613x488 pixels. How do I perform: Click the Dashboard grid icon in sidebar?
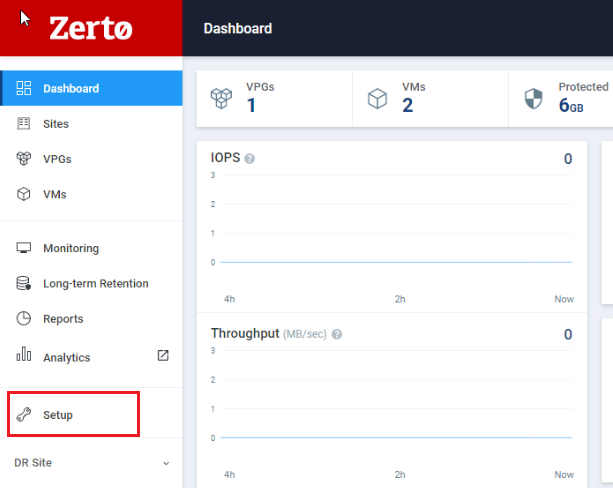click(24, 88)
